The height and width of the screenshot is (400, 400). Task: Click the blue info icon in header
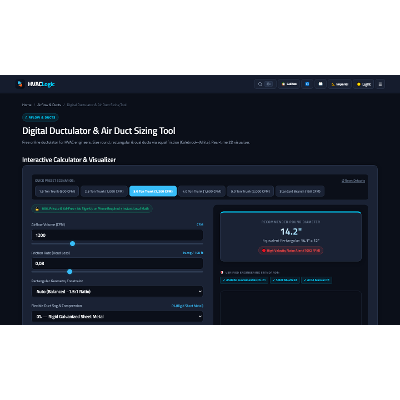click(307, 84)
